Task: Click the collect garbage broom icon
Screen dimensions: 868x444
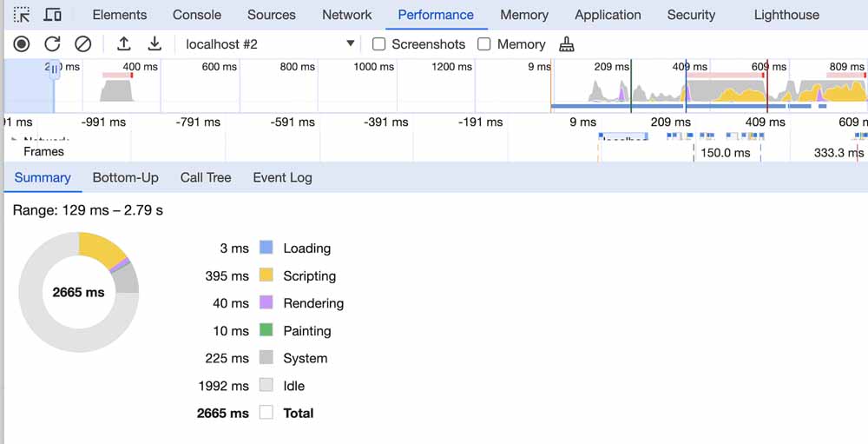Action: (566, 43)
